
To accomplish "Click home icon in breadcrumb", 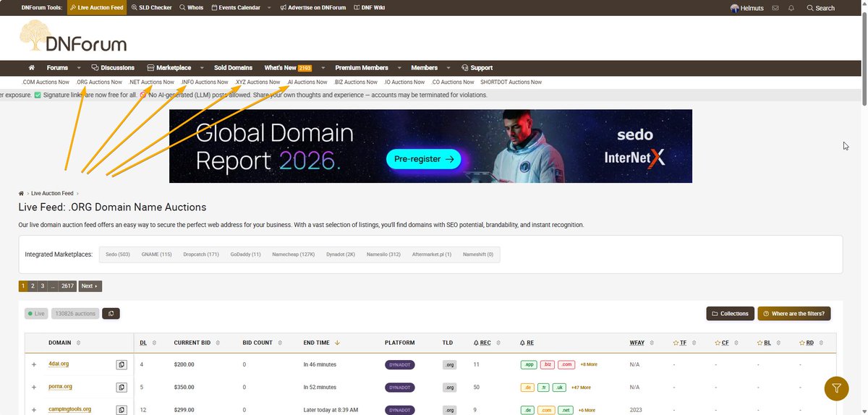I will click(22, 194).
